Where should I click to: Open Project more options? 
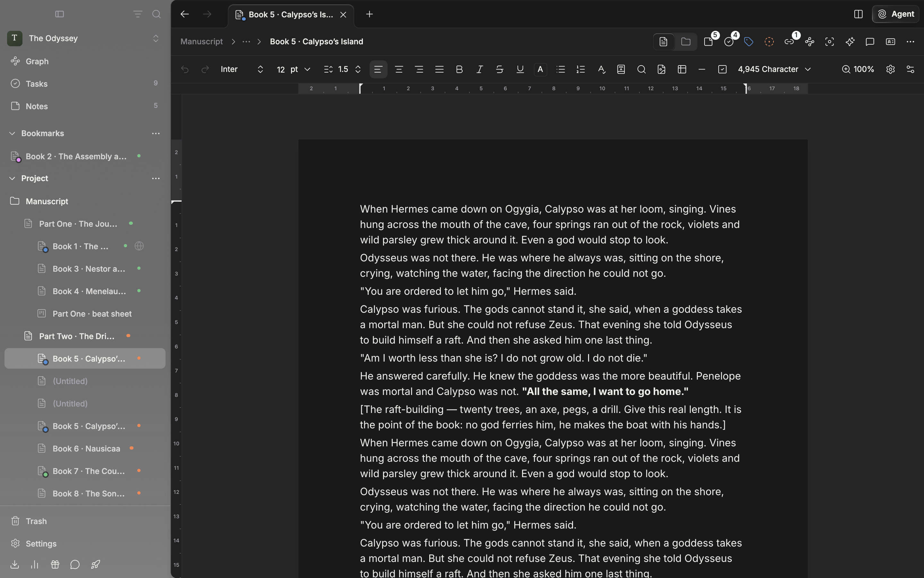(156, 179)
